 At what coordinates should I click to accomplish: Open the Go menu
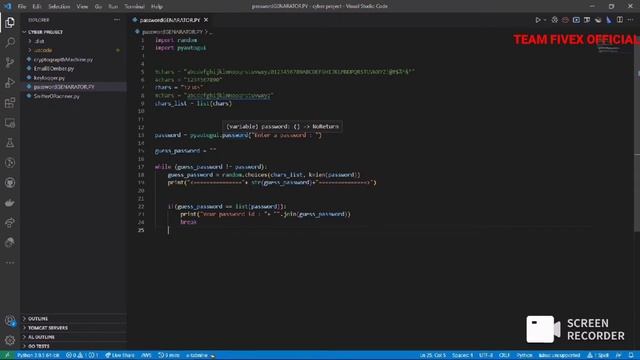tap(98, 7)
